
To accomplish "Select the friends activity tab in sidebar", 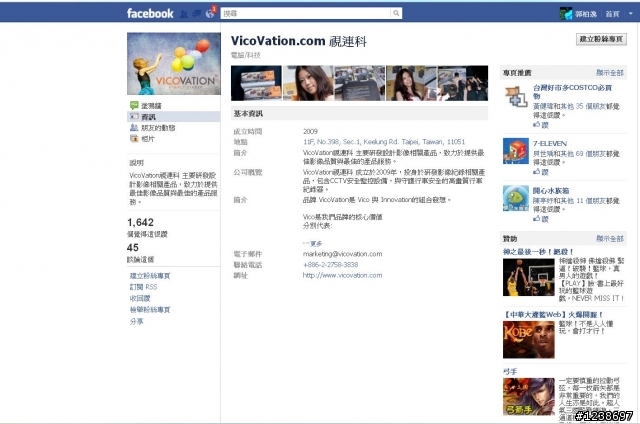I will click(158, 128).
